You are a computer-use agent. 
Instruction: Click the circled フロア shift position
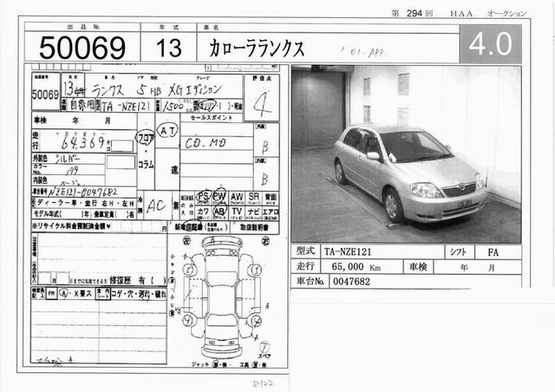[x=146, y=139]
